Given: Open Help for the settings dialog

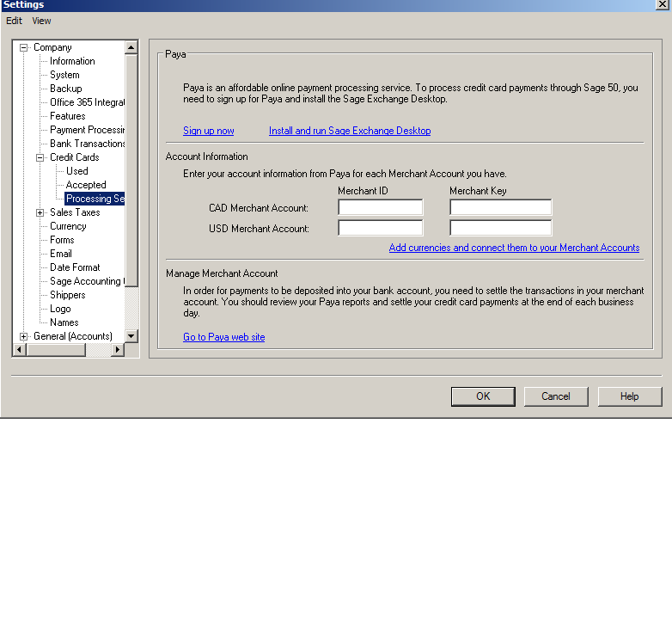Looking at the screenshot, I should pos(630,396).
